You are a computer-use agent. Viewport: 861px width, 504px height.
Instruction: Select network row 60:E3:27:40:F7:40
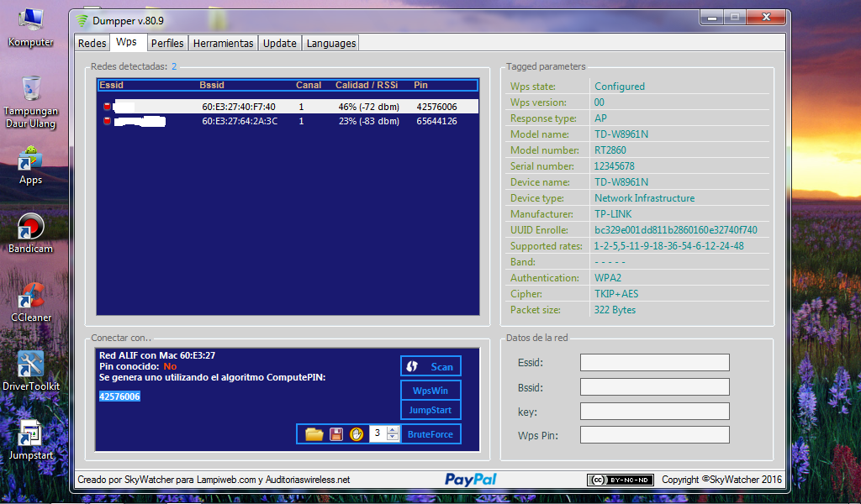click(x=288, y=107)
